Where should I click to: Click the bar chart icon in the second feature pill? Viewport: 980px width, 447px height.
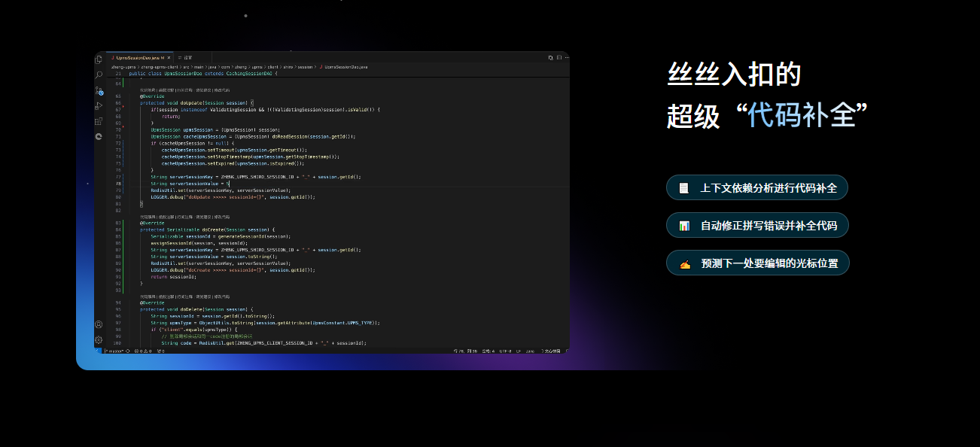pyautogui.click(x=684, y=226)
